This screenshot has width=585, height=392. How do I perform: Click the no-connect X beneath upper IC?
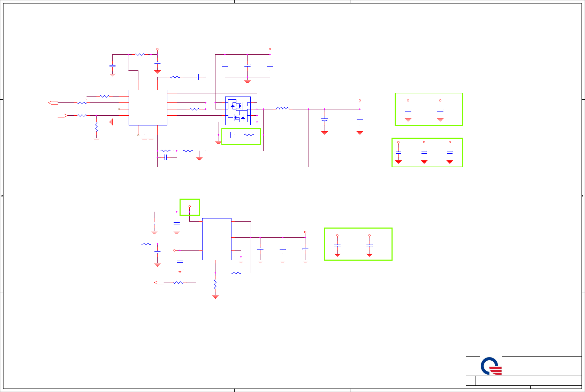(138, 134)
